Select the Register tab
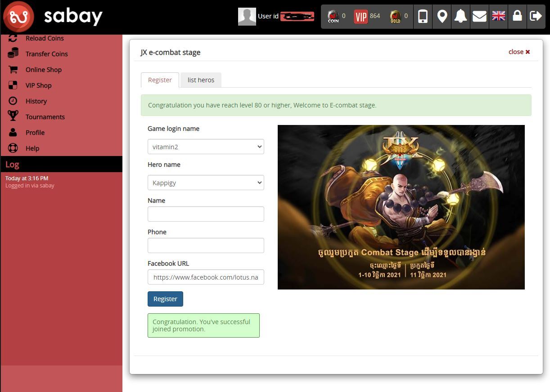Screen dimensions: 550x392 (x=160, y=80)
